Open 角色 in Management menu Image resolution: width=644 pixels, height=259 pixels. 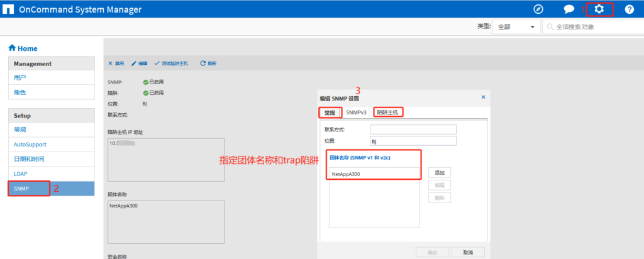pos(52,92)
